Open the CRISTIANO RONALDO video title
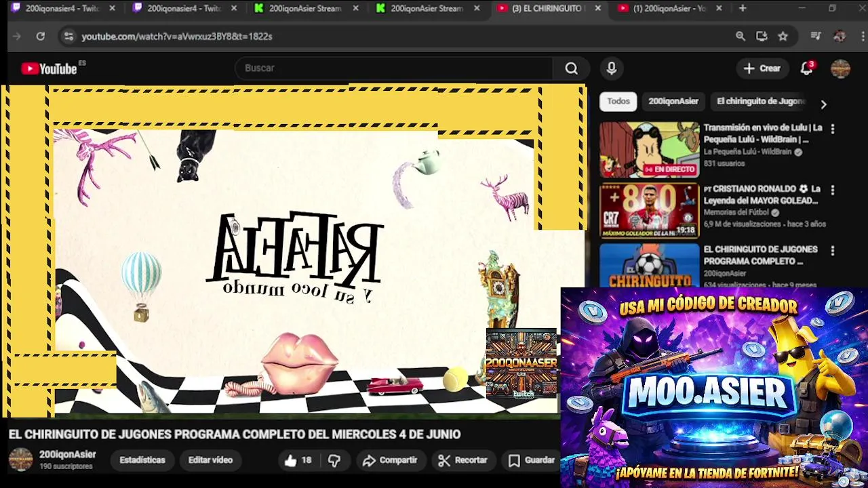 [x=762, y=195]
